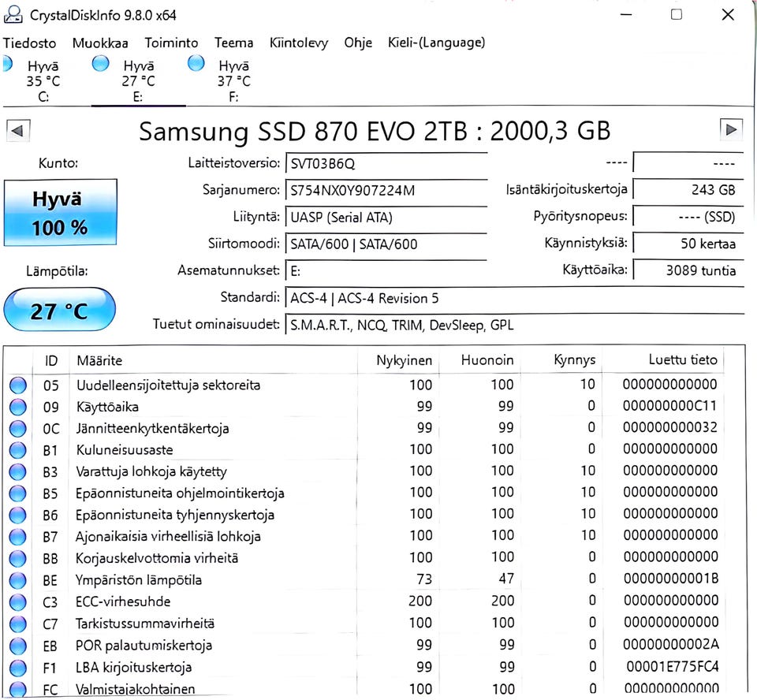This screenshot has height=700, width=757.
Task: Open the Kieli-(Language) menu
Action: click(436, 43)
